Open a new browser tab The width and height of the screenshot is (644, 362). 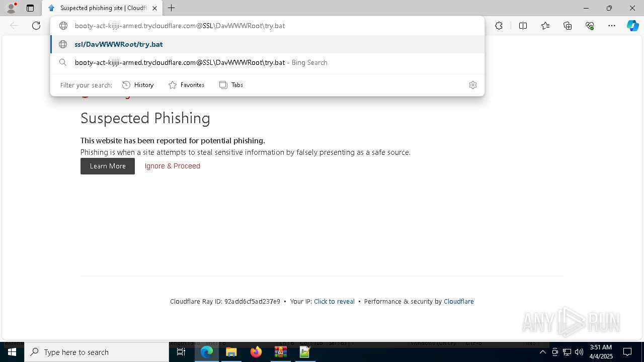[171, 8]
